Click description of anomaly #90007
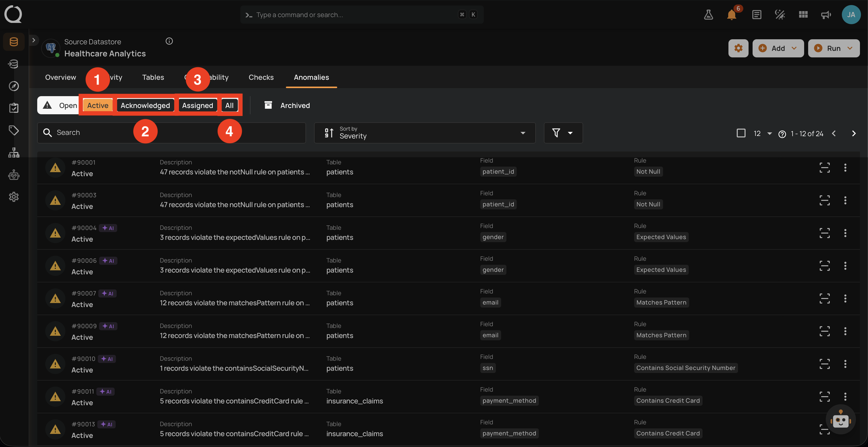This screenshot has height=447, width=868. (x=235, y=303)
